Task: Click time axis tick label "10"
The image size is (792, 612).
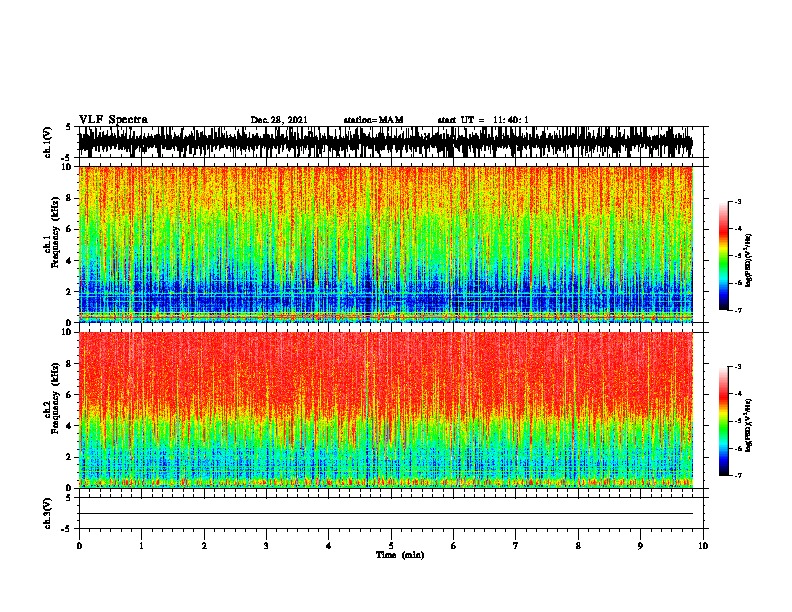Action: tap(703, 546)
